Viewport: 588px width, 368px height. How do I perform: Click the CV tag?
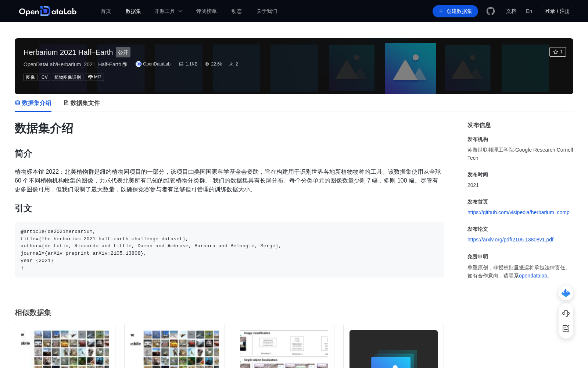coord(44,77)
